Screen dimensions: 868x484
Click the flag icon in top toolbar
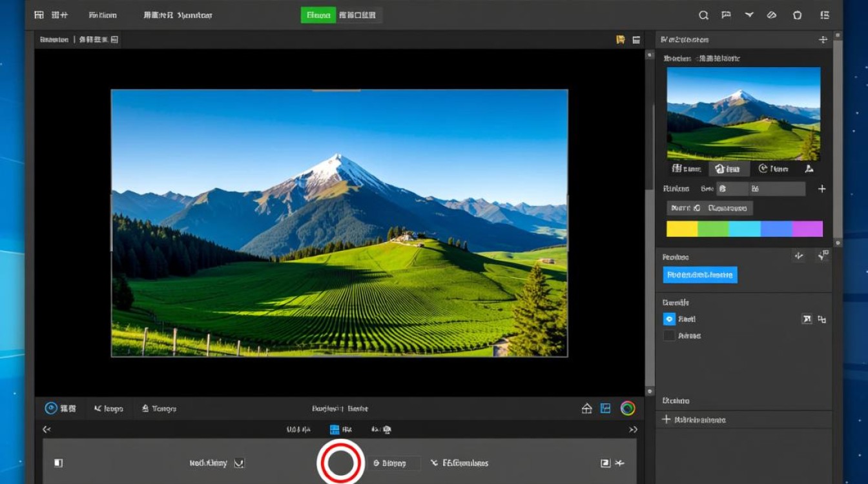(x=726, y=15)
